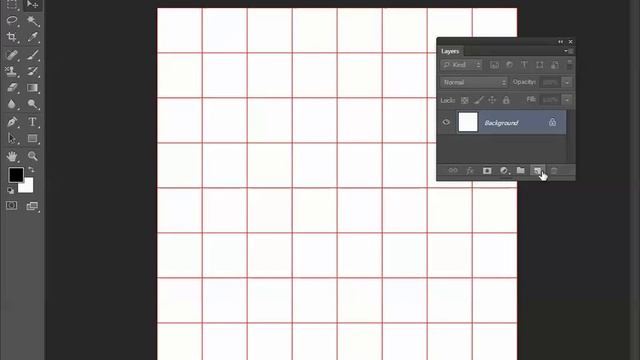Image resolution: width=640 pixels, height=360 pixels.
Task: Select the Hand tool
Action: (12, 156)
